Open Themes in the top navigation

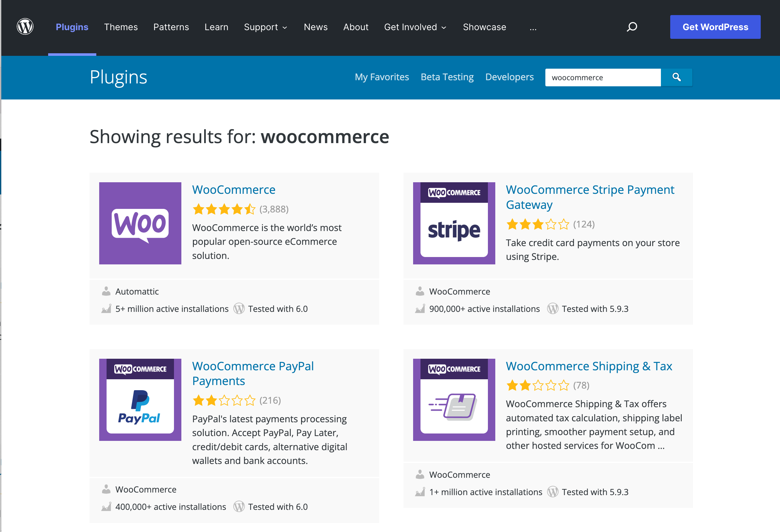click(121, 27)
